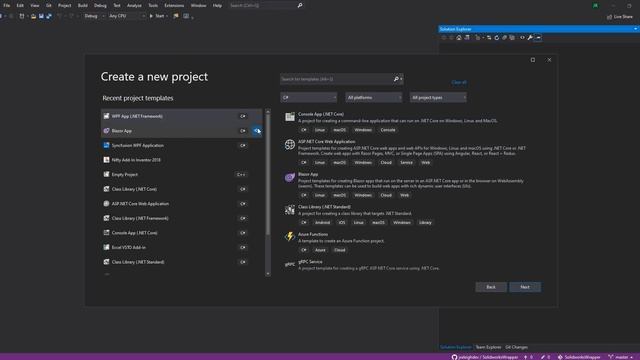Screen dimensions: 640x360
Task: Open the Start button dropdown arrow
Action: coord(167,16)
